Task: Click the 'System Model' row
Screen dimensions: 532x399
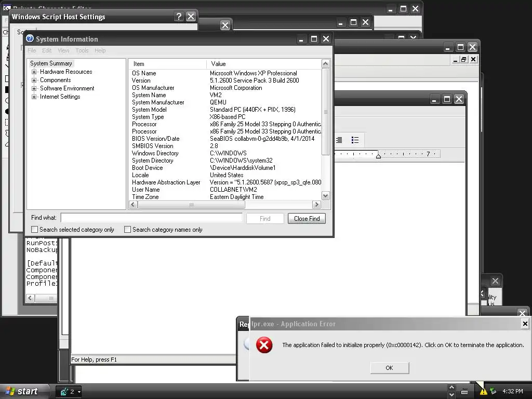Action: coord(225,110)
